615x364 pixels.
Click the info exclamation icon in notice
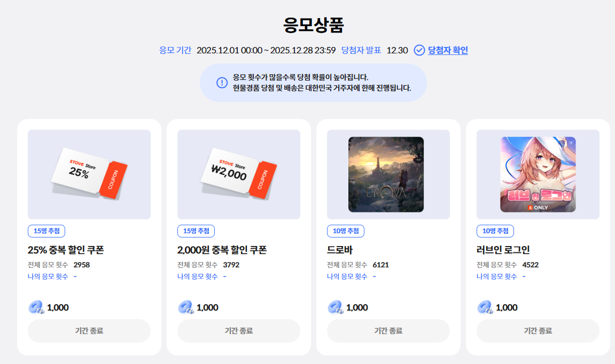tap(222, 83)
